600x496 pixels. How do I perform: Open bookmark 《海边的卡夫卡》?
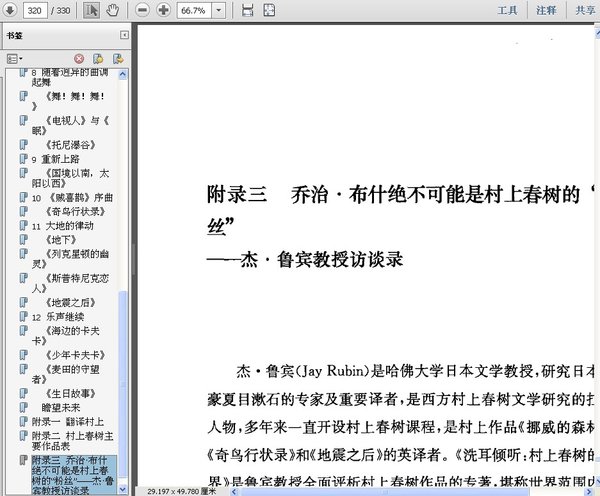66,336
